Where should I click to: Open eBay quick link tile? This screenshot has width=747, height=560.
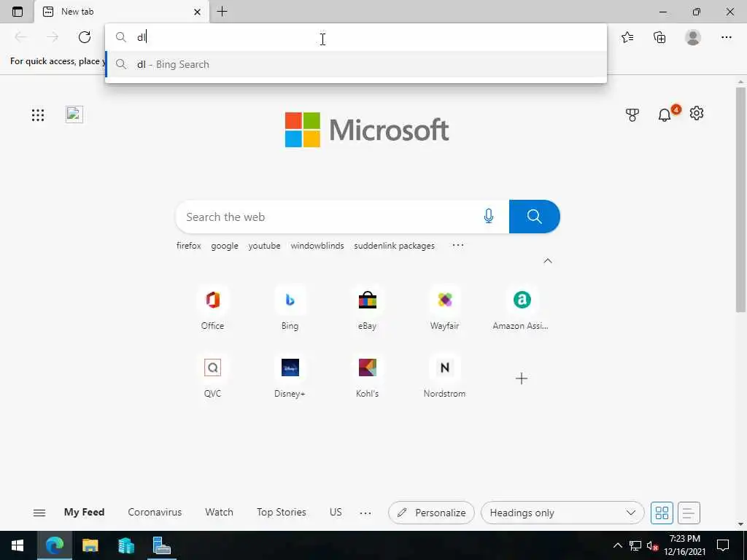pos(368,309)
